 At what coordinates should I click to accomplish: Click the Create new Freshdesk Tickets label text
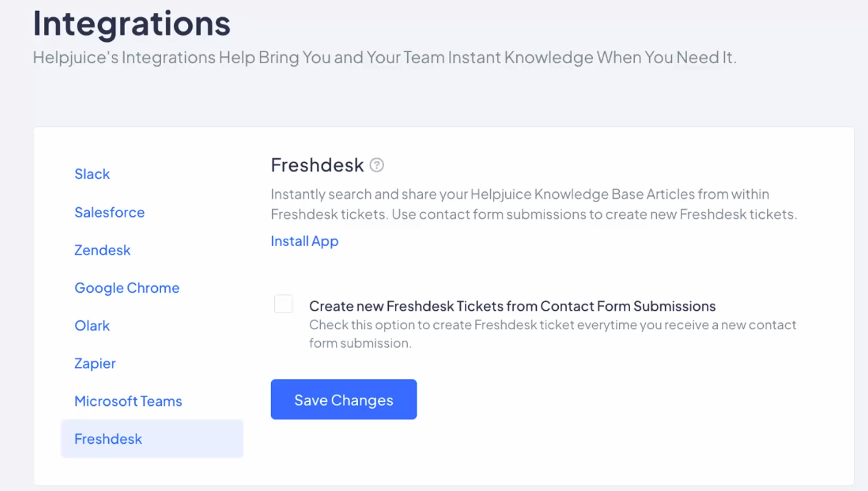pyautogui.click(x=512, y=306)
